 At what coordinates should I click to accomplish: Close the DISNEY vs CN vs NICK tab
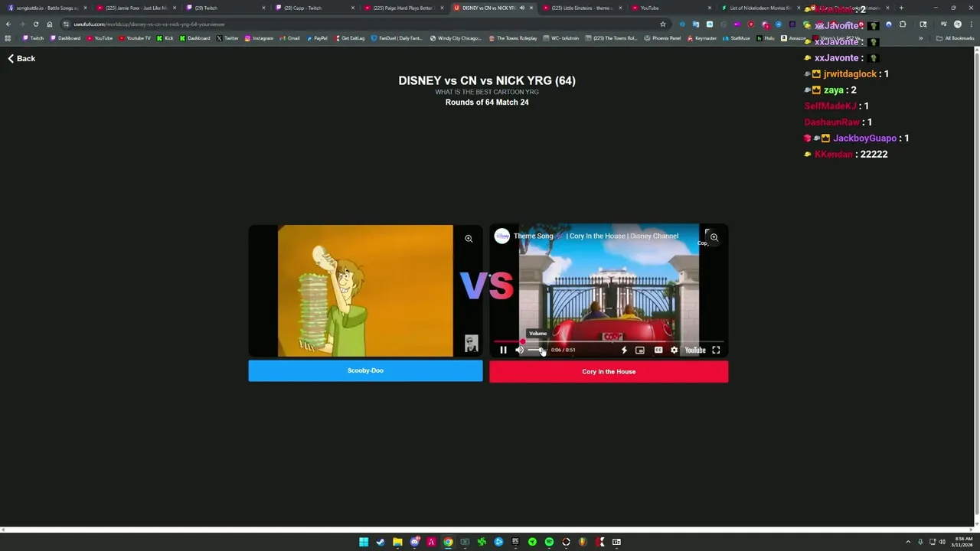pos(531,8)
